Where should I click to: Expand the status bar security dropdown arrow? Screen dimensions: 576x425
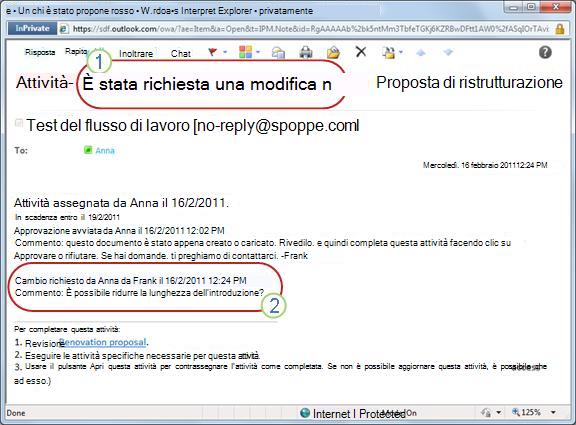point(498,413)
